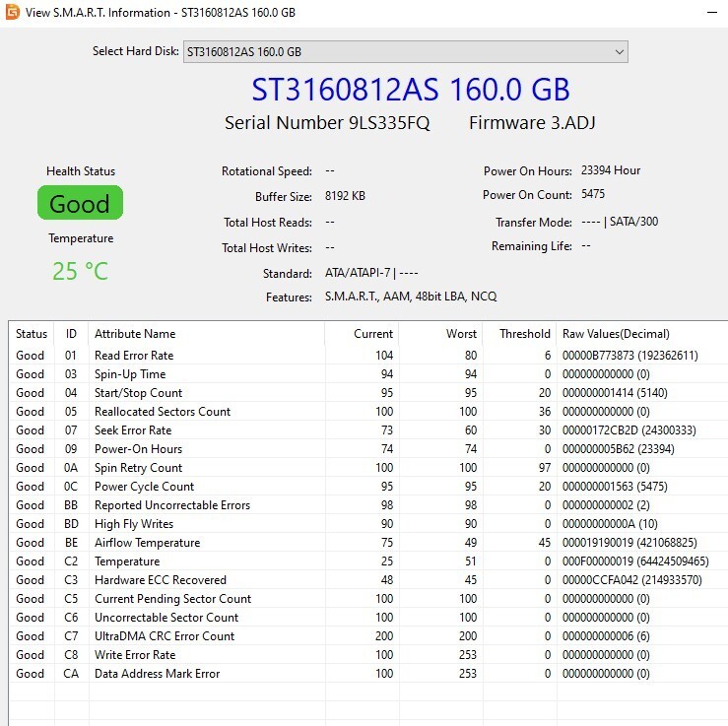Click raw value 00000B773873 (192362611)
Screen dimensions: 728x726
pos(630,355)
